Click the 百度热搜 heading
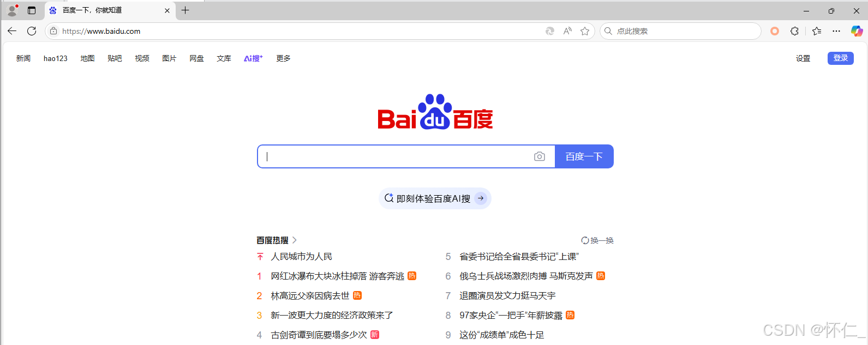This screenshot has width=868, height=345. point(272,240)
